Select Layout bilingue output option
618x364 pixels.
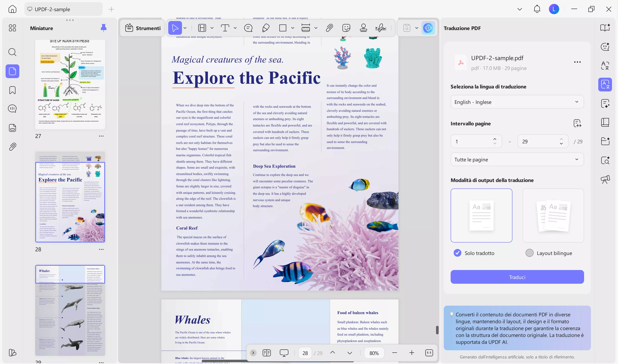pyautogui.click(x=529, y=253)
